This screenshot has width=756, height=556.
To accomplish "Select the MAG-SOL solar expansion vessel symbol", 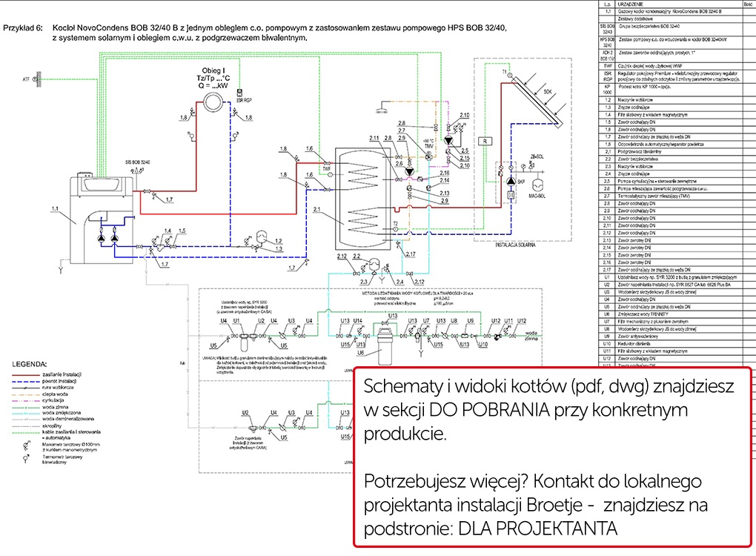I will pos(537,185).
